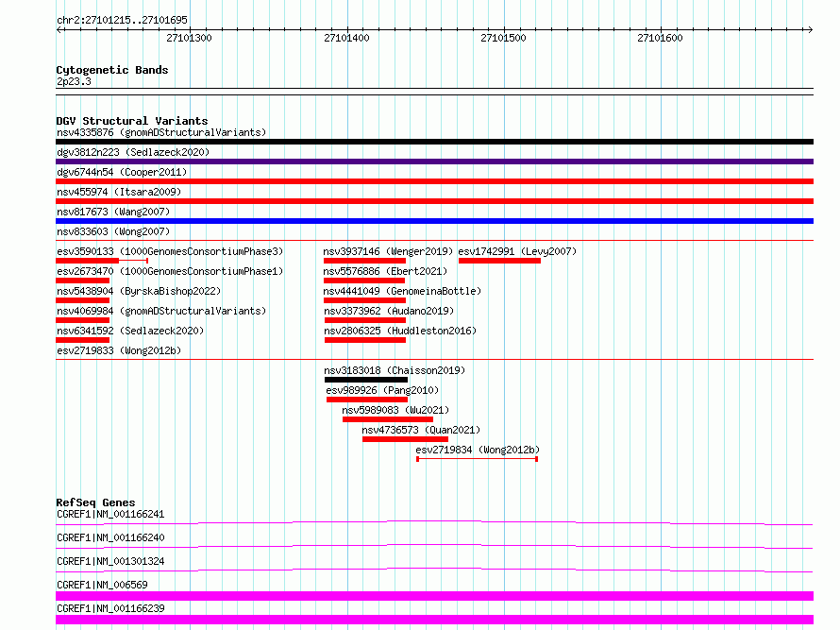This screenshot has width=840, height=630.
Task: Click ruler position 27101600
Action: click(660, 38)
